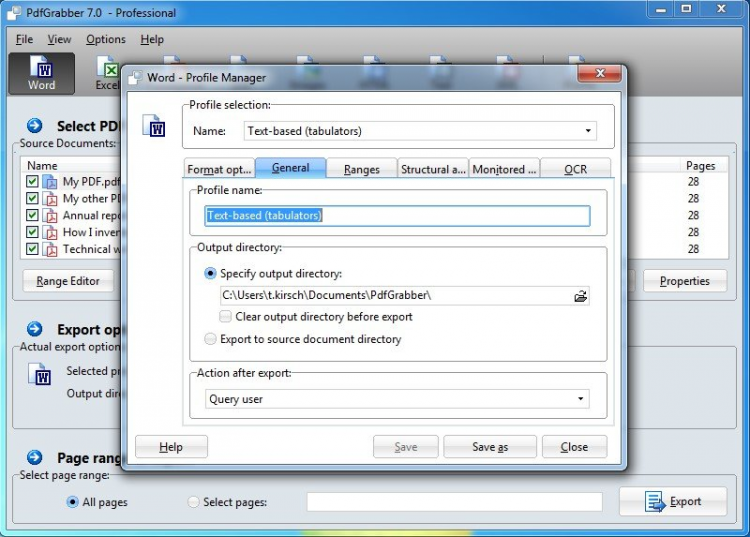Click the Select PDF step arrow icon

pos(34,126)
